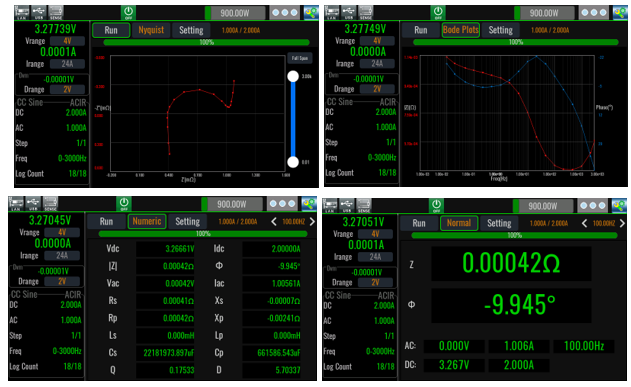
Task: Click 900.00W power field in Nyquist screen
Action: coord(235,13)
